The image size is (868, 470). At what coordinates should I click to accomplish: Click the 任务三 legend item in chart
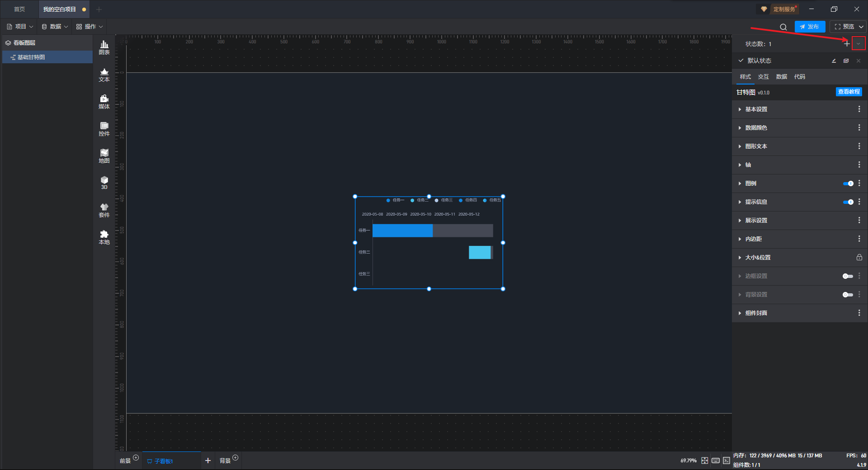click(443, 200)
